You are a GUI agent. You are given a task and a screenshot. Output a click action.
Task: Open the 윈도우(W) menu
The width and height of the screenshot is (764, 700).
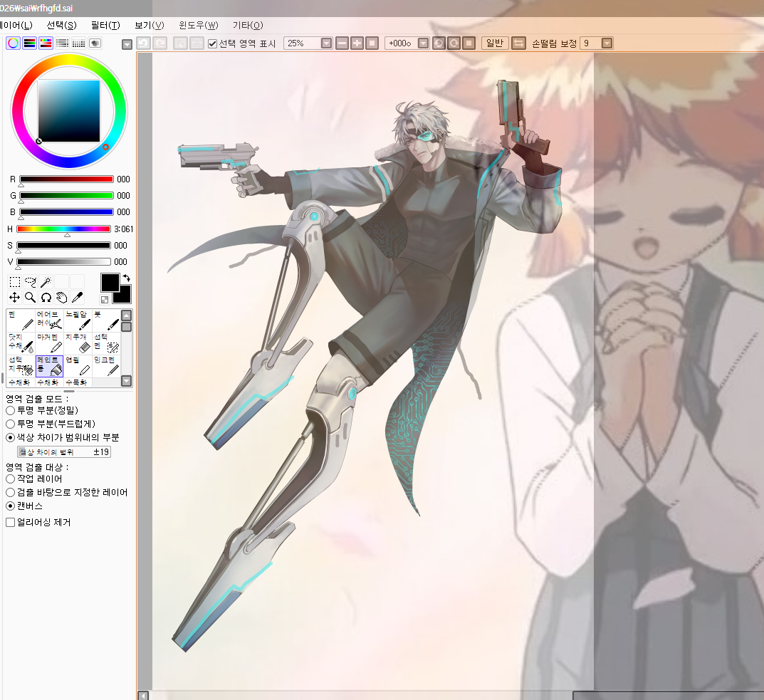[x=199, y=25]
